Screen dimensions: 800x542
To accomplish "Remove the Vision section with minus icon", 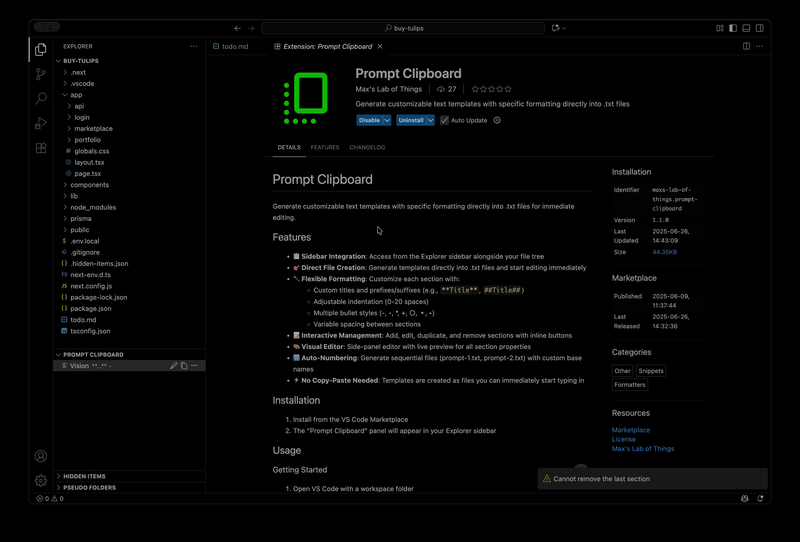I will tap(194, 365).
